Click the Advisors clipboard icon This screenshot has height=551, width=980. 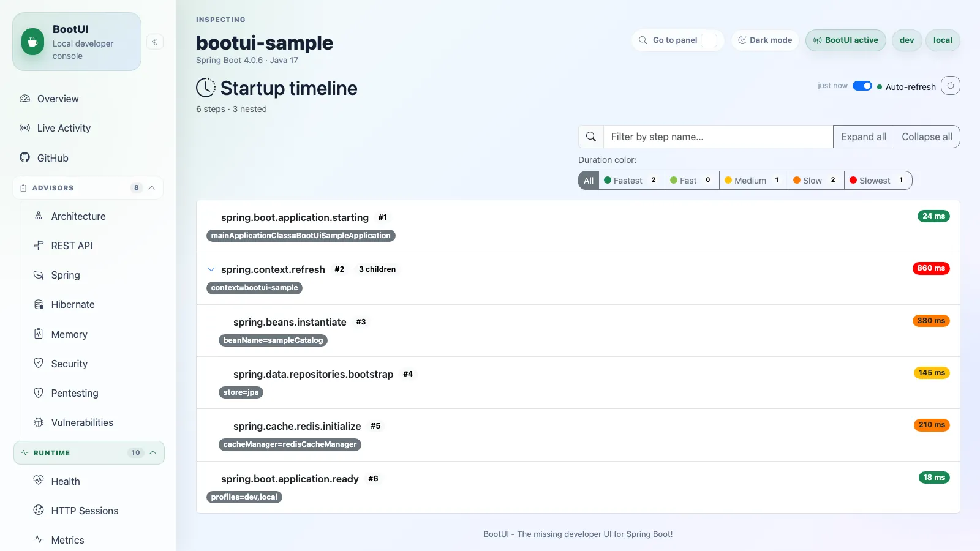[23, 188]
